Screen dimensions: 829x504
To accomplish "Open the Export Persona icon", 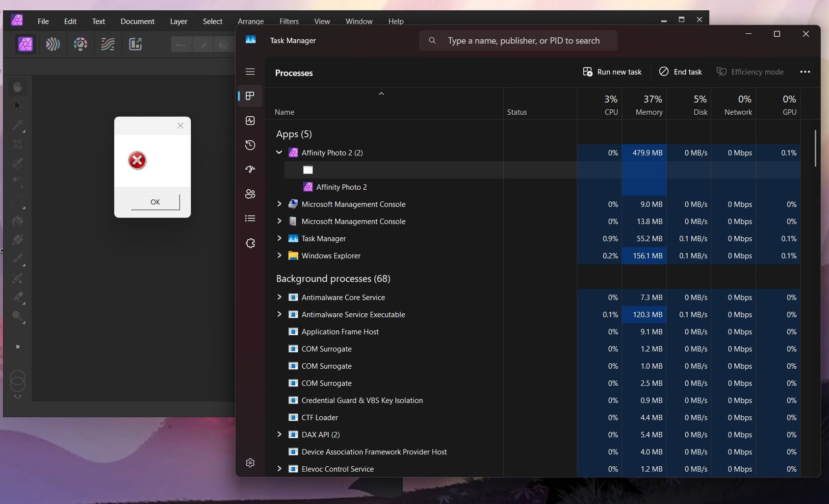I will tap(135, 44).
